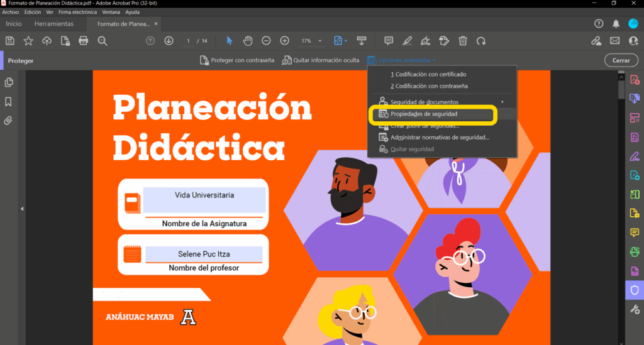
Task: Click the page number input field
Action: 188,41
